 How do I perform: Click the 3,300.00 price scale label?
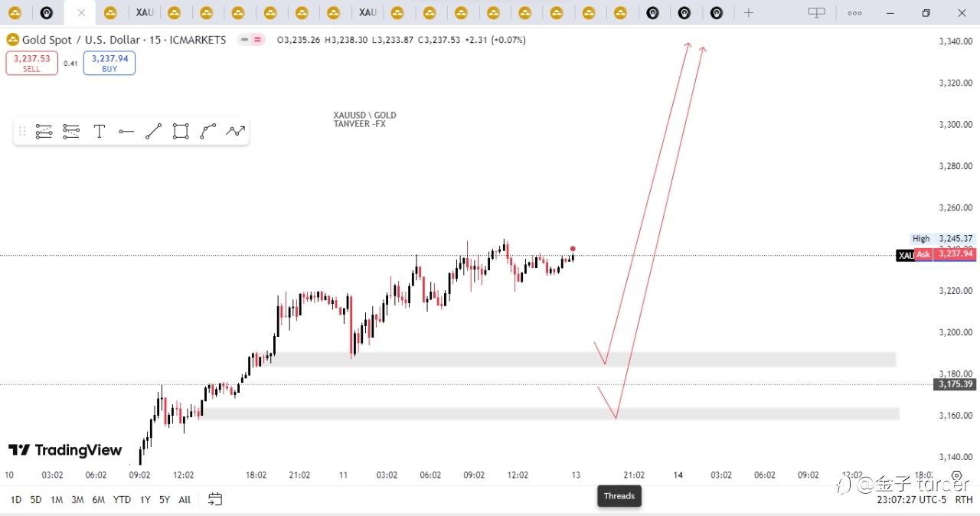(x=955, y=125)
